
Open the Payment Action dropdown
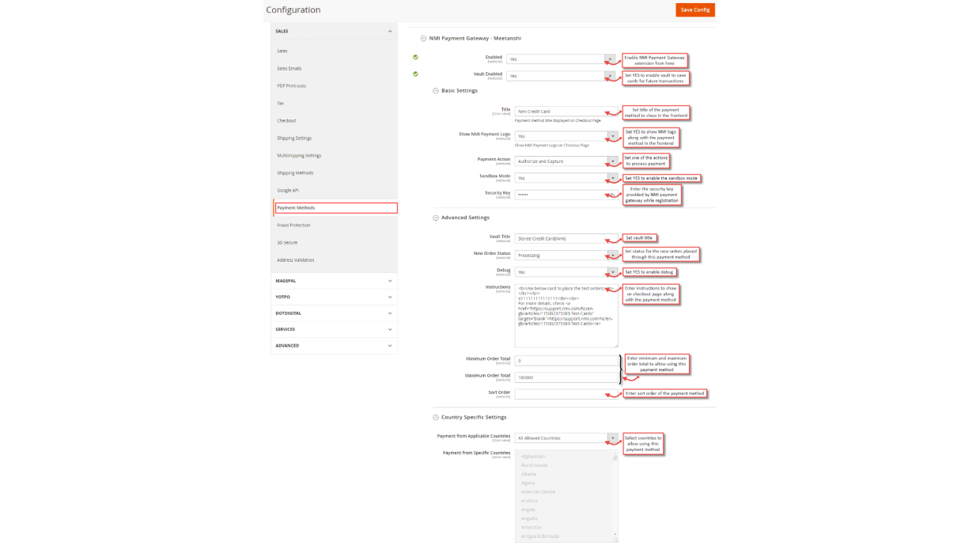coord(566,161)
